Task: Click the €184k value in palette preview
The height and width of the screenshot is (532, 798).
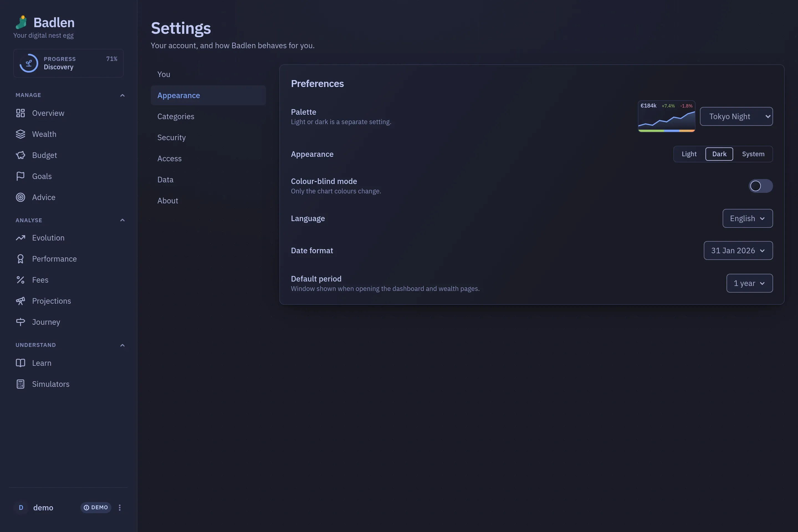Action: [x=648, y=106]
